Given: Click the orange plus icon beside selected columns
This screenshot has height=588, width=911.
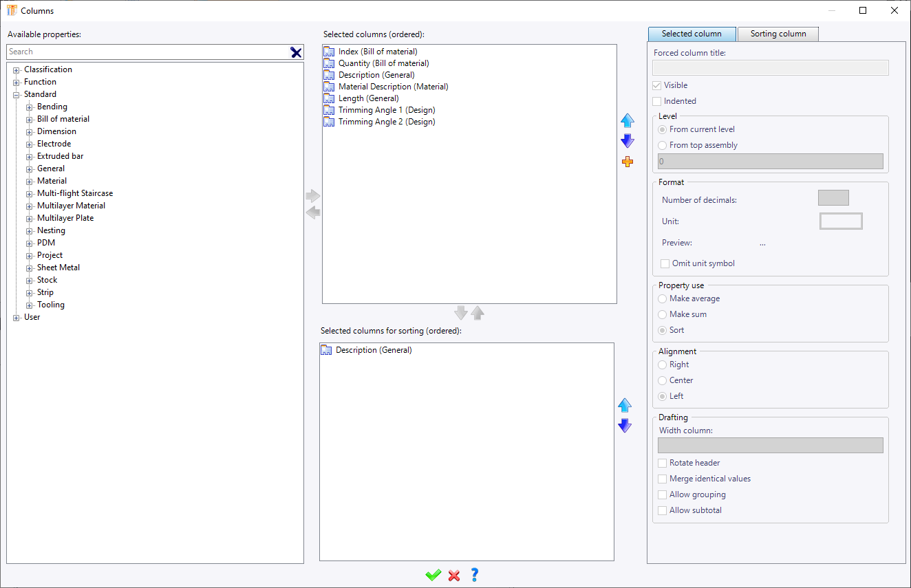Looking at the screenshot, I should click(627, 162).
